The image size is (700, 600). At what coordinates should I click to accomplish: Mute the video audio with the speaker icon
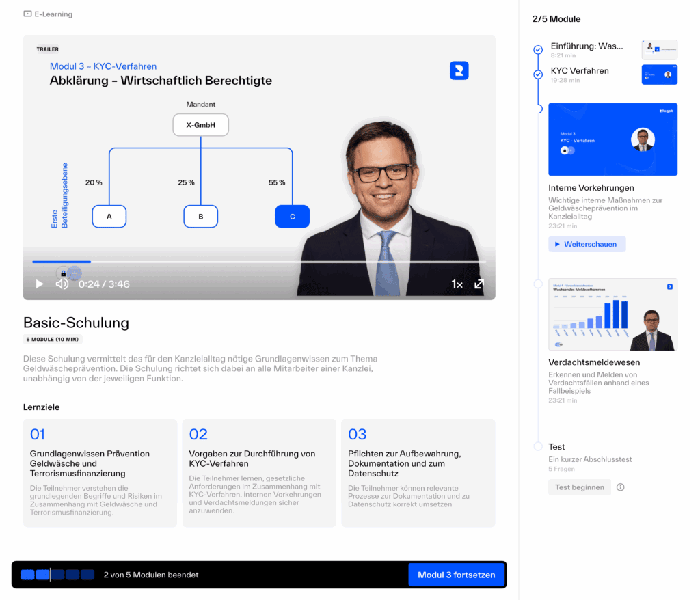(62, 284)
